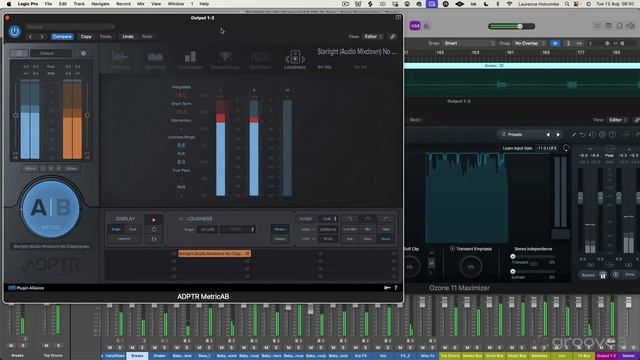Click the Layered display button
Image resolution: width=640 pixels, height=360 pixels.
[x=124, y=239]
